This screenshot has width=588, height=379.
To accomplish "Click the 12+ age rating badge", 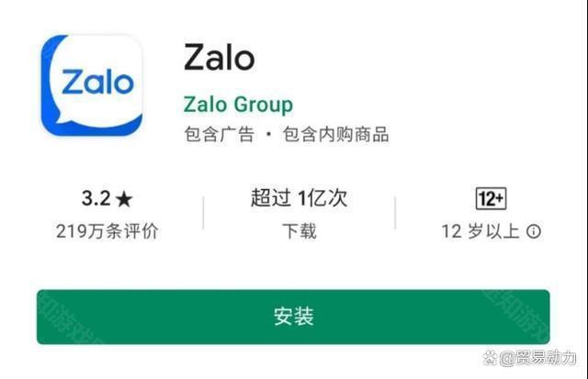I will (491, 198).
